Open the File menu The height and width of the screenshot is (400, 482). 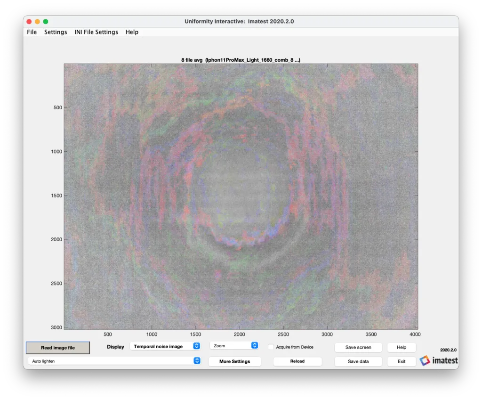click(32, 32)
